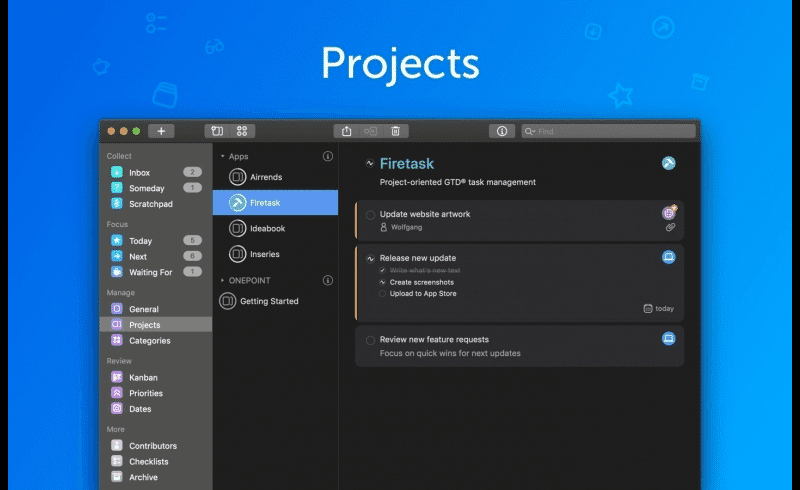This screenshot has height=490, width=800.
Task: Select Today in the Focus section
Action: pyautogui.click(x=156, y=241)
